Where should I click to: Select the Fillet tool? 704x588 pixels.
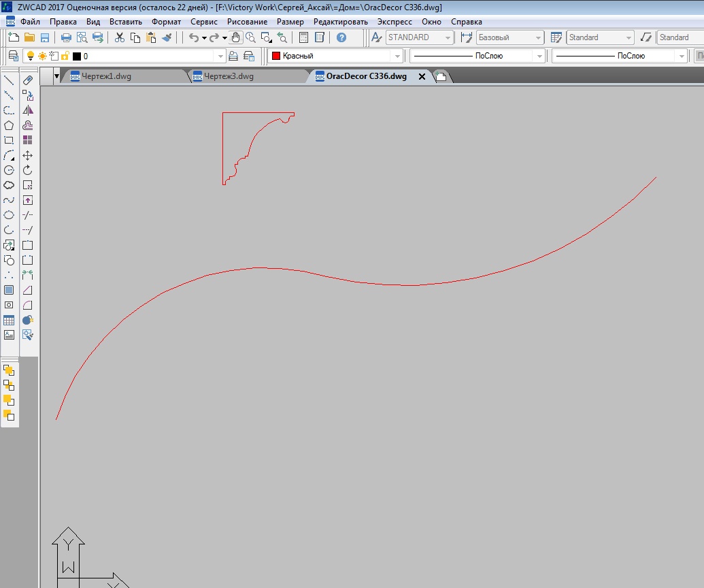point(28,305)
